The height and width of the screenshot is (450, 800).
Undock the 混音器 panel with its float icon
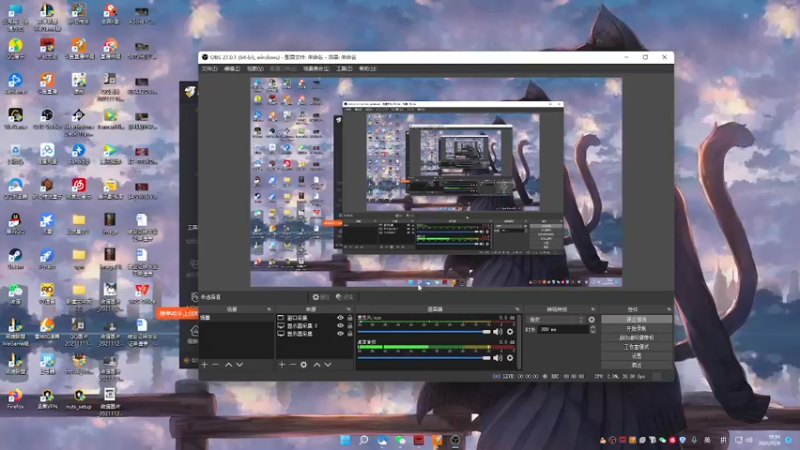pos(517,309)
